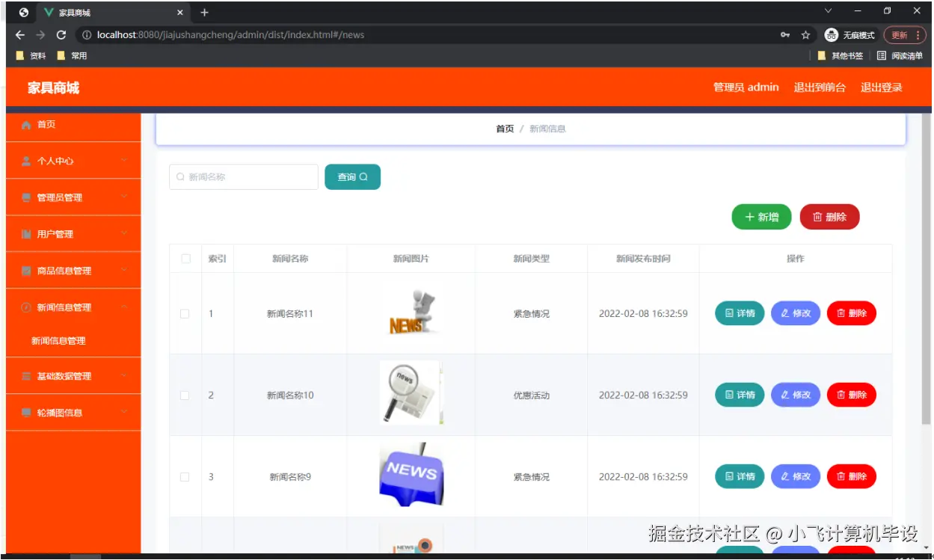The width and height of the screenshot is (934, 560).
Task: Bookmark the page with the star icon
Action: [805, 35]
